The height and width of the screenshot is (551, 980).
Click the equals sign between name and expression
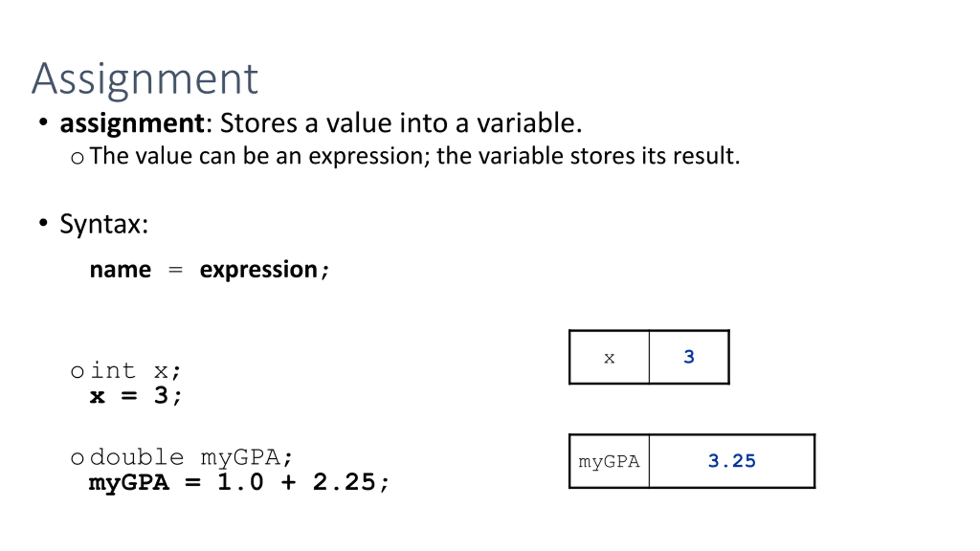(x=175, y=270)
